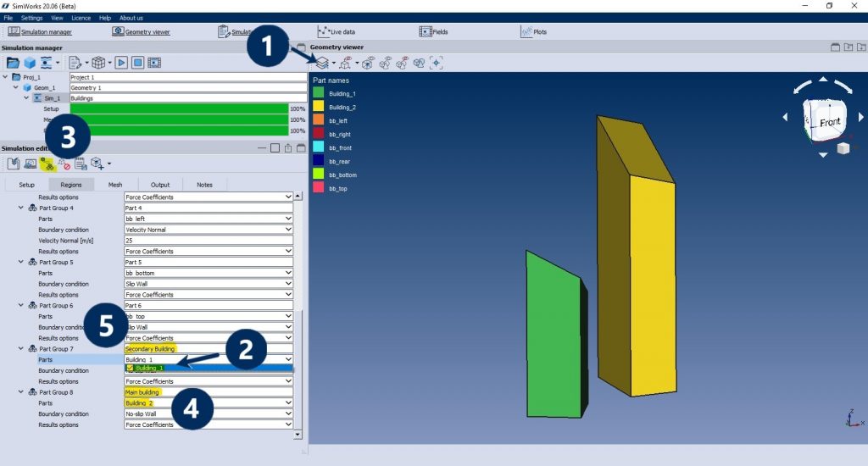Click the Main building name field
The width and height of the screenshot is (868, 466).
[x=209, y=391]
